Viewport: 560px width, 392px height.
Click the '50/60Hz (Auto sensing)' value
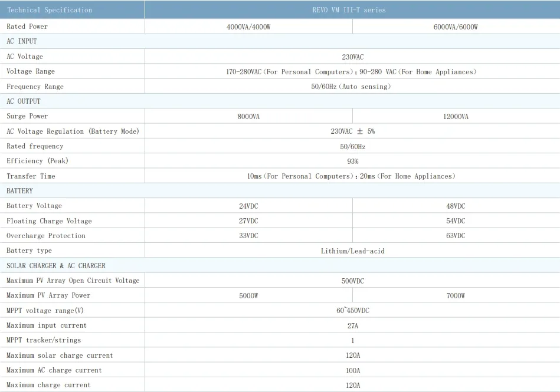pyautogui.click(x=352, y=87)
